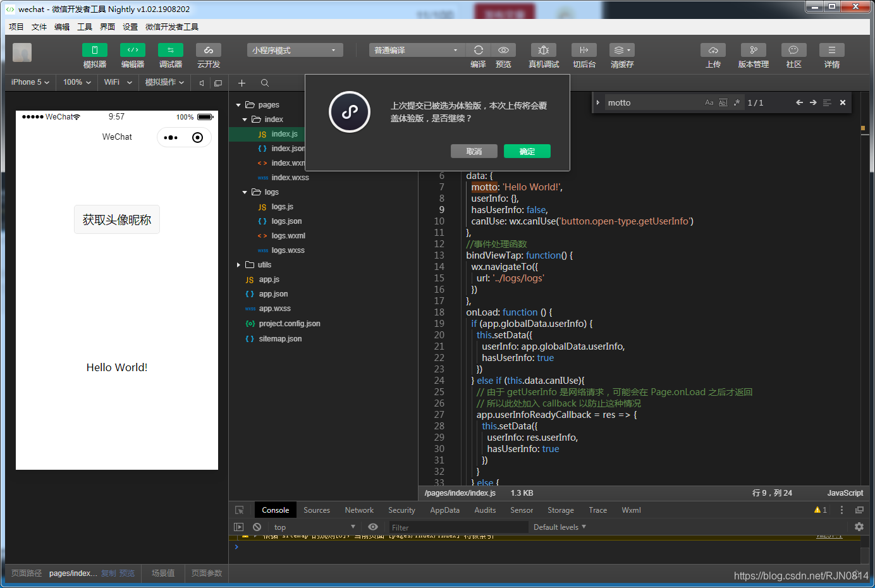Click 获取头像昵称 button in simulator
This screenshot has width=875, height=588.
[x=117, y=219]
